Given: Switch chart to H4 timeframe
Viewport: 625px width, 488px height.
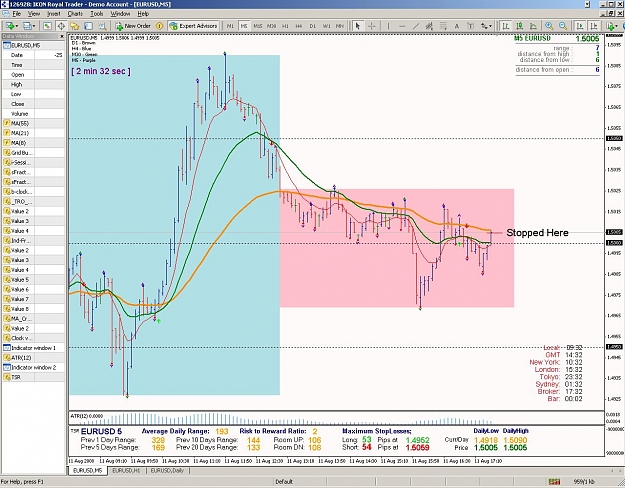Looking at the screenshot, I should (x=299, y=26).
